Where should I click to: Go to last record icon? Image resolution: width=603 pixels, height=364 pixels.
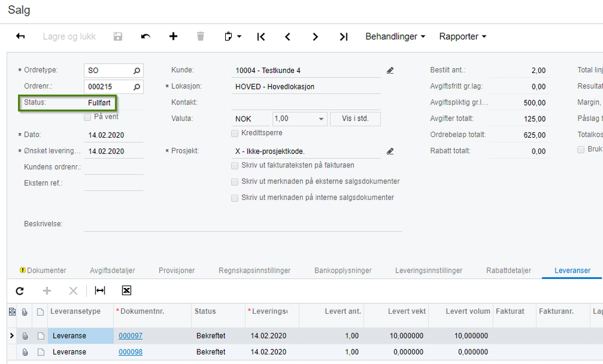coord(343,37)
